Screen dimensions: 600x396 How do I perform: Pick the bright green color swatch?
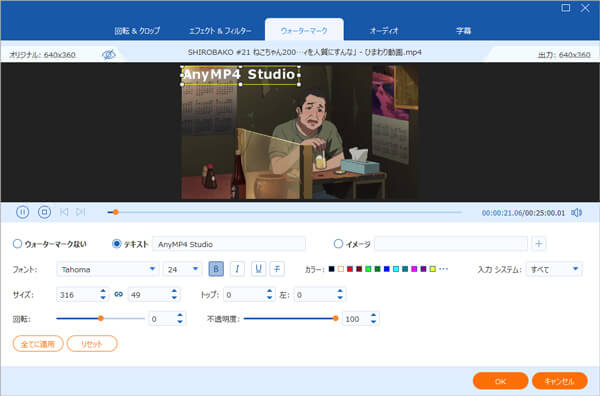click(x=368, y=269)
